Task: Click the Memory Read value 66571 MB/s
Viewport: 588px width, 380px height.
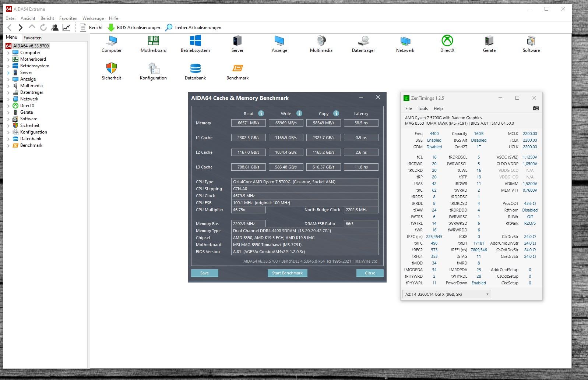Action: pos(249,123)
